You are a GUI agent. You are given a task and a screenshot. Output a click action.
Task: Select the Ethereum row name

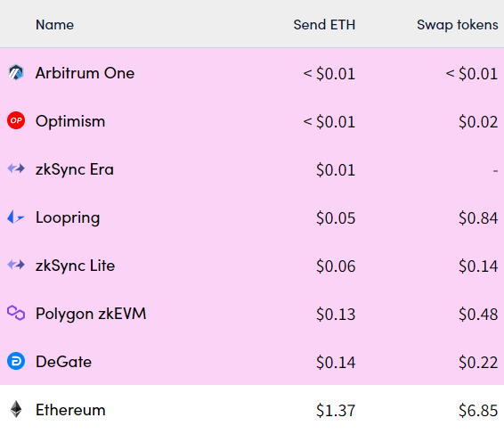pos(70,410)
